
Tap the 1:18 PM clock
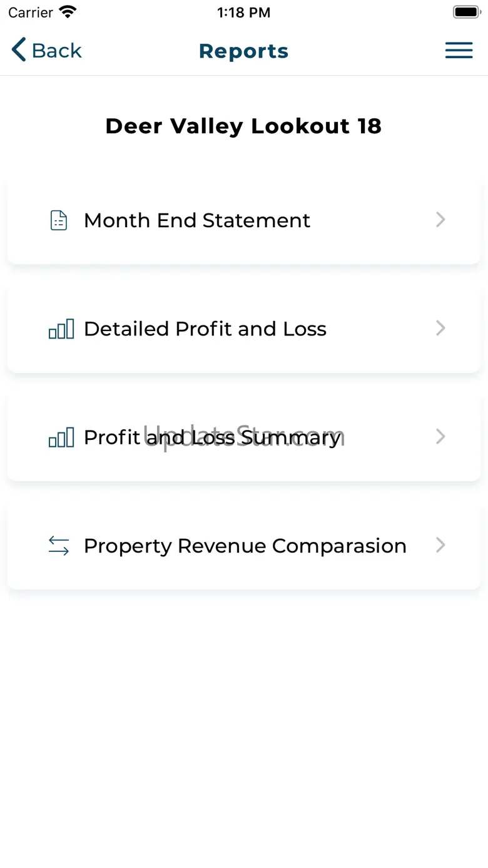pyautogui.click(x=244, y=13)
